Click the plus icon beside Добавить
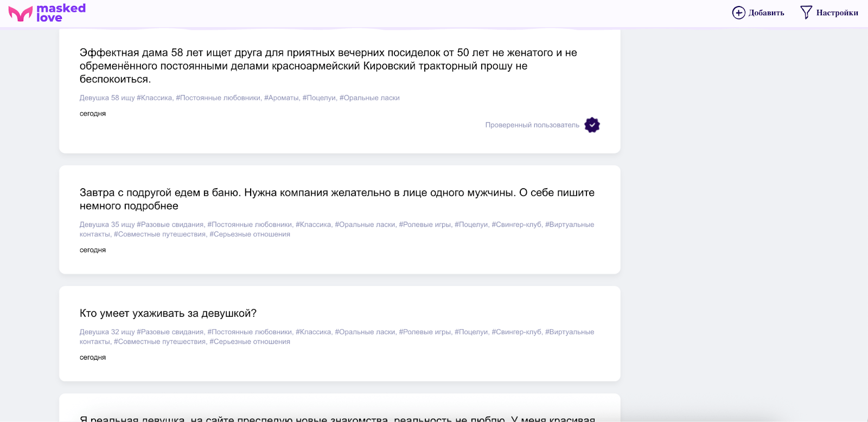Viewport: 868px width, 422px height. coord(738,12)
